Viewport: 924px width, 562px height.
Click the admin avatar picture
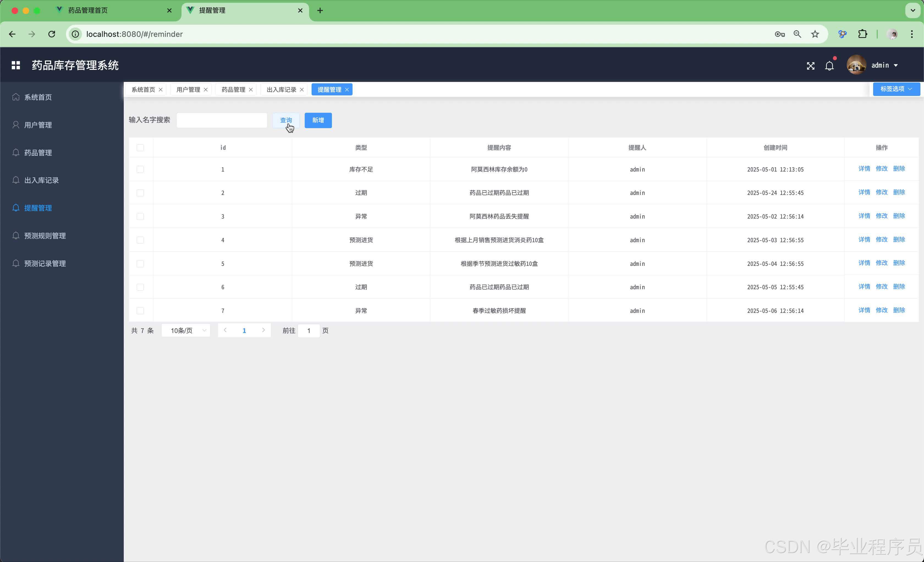[x=856, y=65]
